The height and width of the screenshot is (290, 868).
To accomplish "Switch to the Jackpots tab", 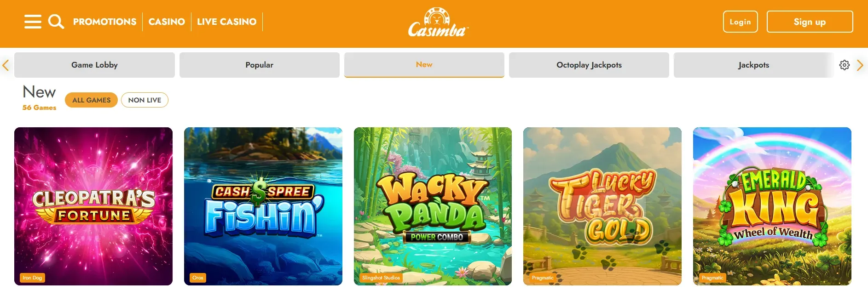I will click(x=754, y=65).
